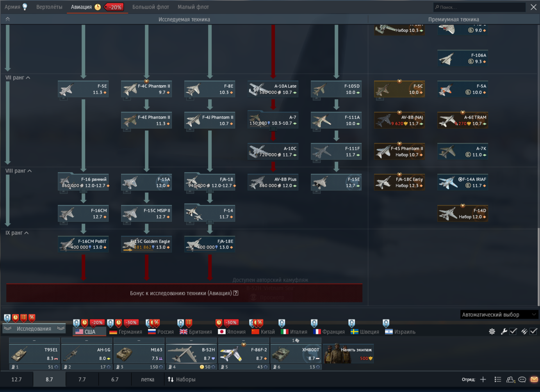
Task: Click the lightbulb icon next to Армия
Action: 25,7
